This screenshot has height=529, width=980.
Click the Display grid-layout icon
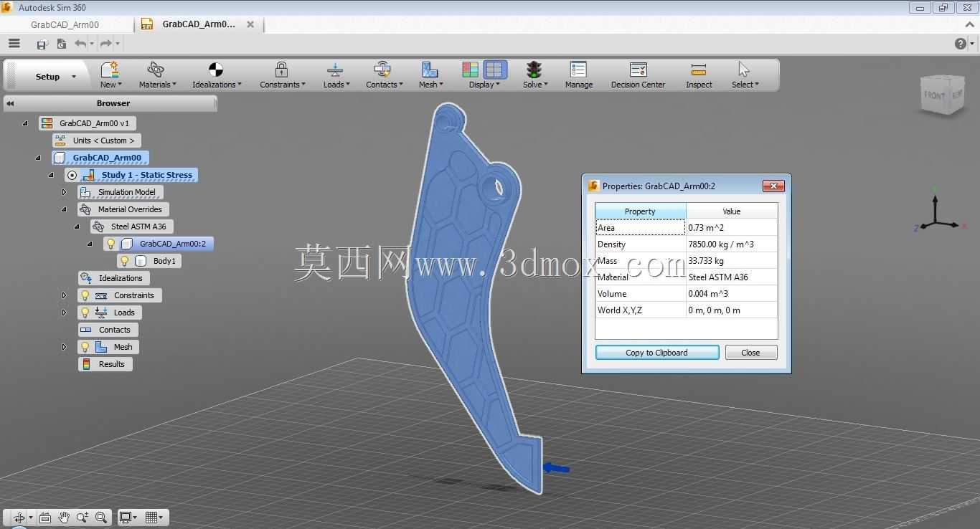(494, 70)
